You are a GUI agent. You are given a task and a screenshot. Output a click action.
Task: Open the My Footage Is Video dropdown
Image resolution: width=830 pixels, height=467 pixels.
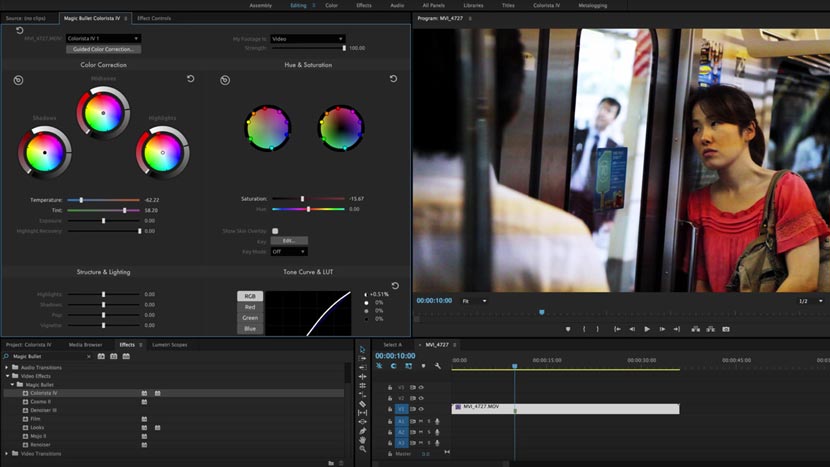(x=308, y=39)
